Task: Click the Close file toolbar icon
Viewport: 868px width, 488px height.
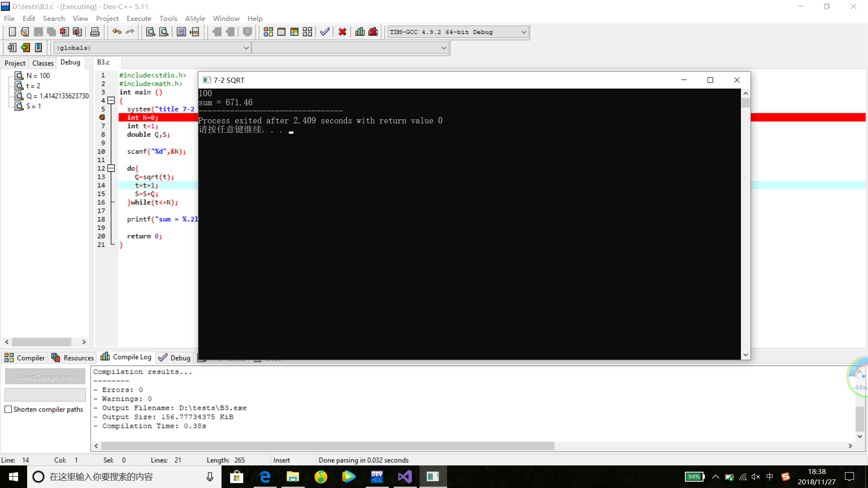Action: tap(64, 32)
